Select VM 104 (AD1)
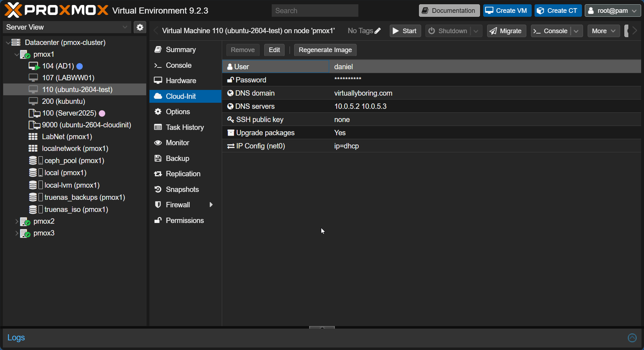This screenshot has width=644, height=350. click(58, 66)
